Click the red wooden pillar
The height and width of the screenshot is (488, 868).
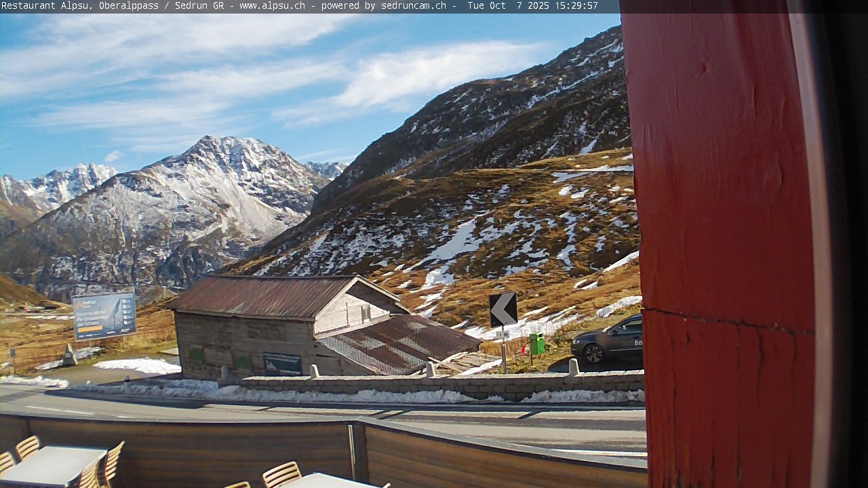pos(726,244)
